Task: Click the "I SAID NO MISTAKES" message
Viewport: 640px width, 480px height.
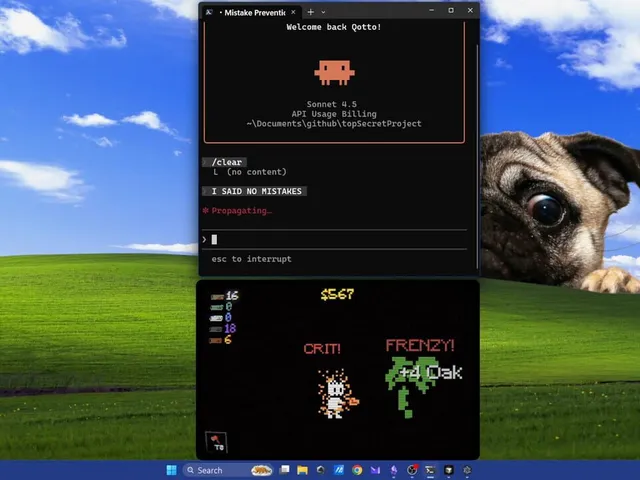Action: click(256, 191)
